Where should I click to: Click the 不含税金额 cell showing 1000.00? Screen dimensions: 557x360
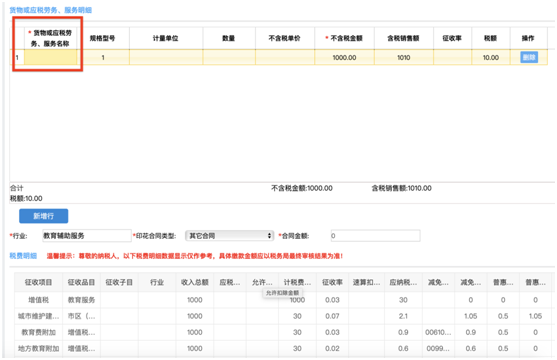[x=344, y=57]
